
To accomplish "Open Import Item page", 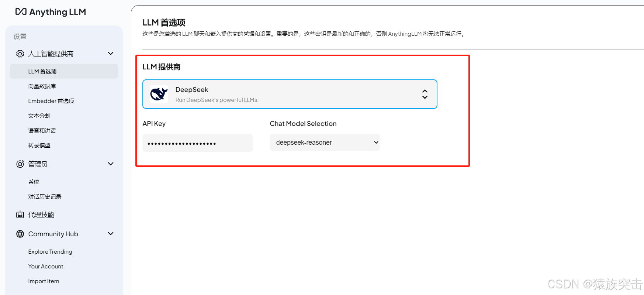I will tap(44, 281).
